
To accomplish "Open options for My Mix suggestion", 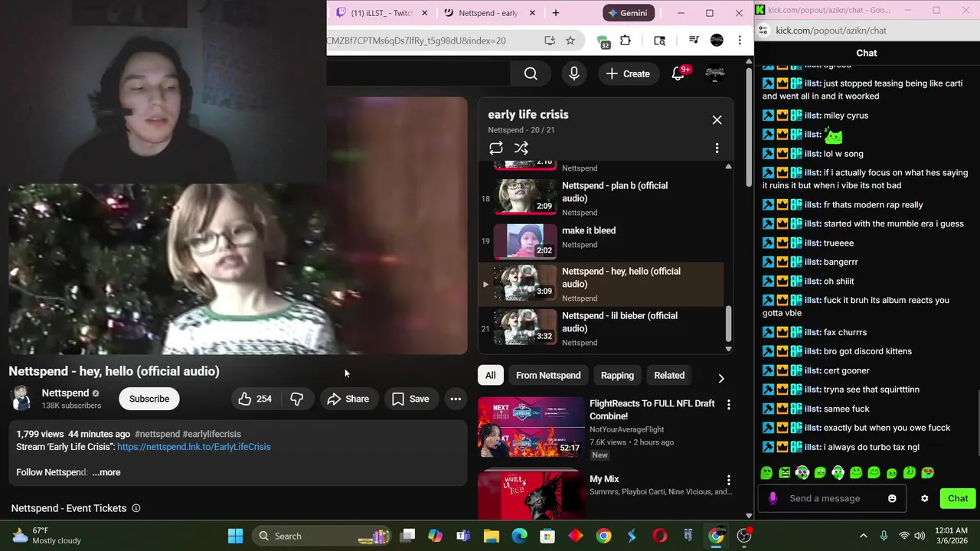I will [729, 480].
